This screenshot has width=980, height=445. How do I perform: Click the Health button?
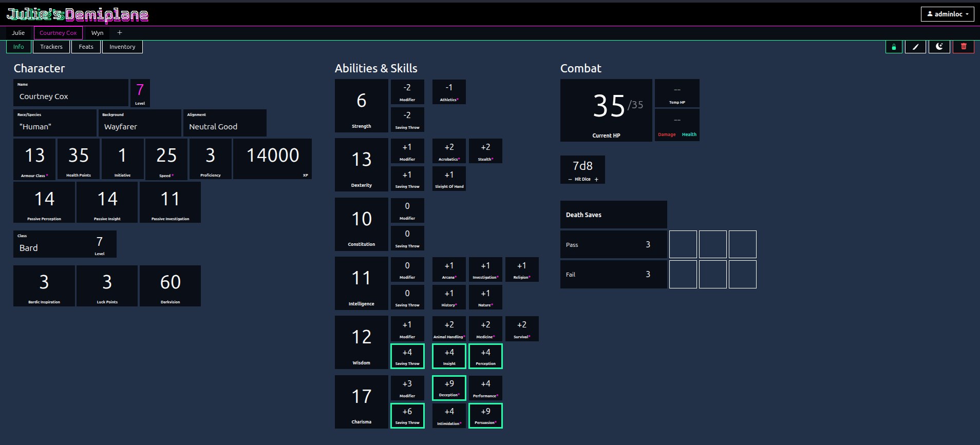pyautogui.click(x=689, y=134)
